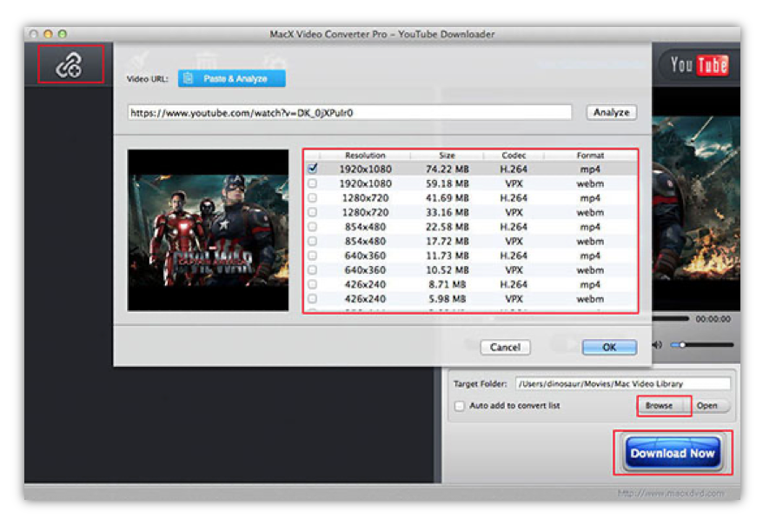Image resolution: width=776 pixels, height=532 pixels.
Task: Check the 1280x720 VPX webm option
Action: click(x=312, y=212)
